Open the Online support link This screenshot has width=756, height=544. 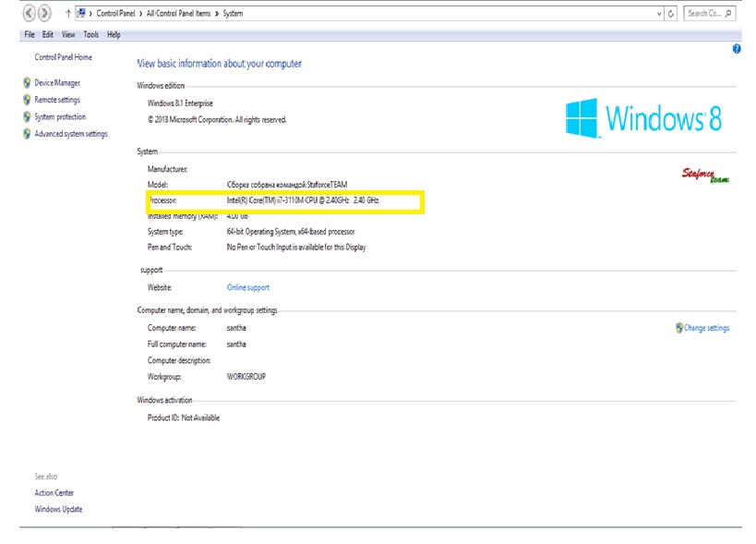tap(250, 287)
